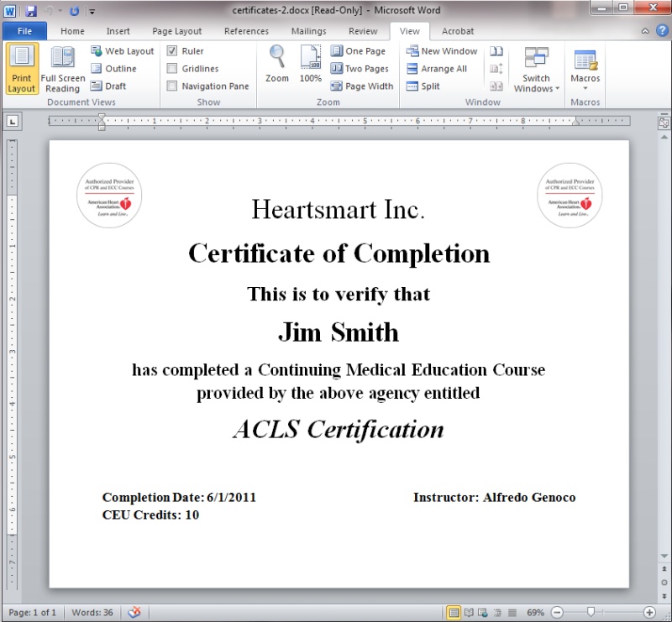
Task: Click the Save icon in Quick Access Toolbar
Action: (x=31, y=11)
